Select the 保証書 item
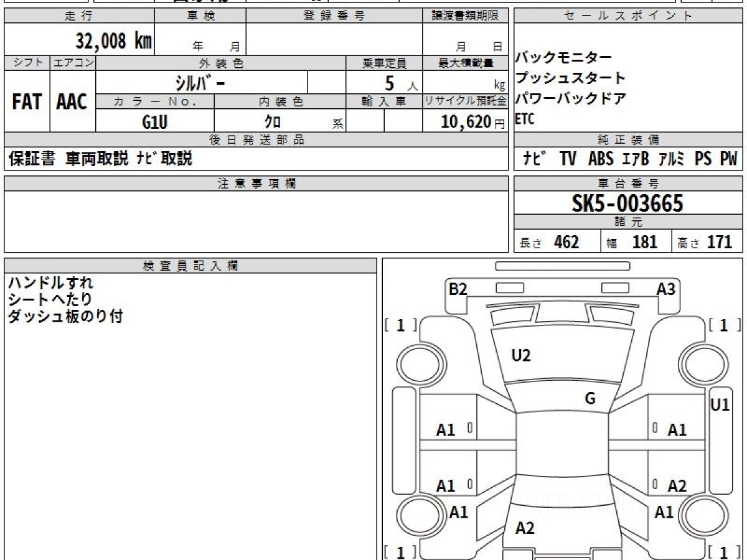 [32, 159]
